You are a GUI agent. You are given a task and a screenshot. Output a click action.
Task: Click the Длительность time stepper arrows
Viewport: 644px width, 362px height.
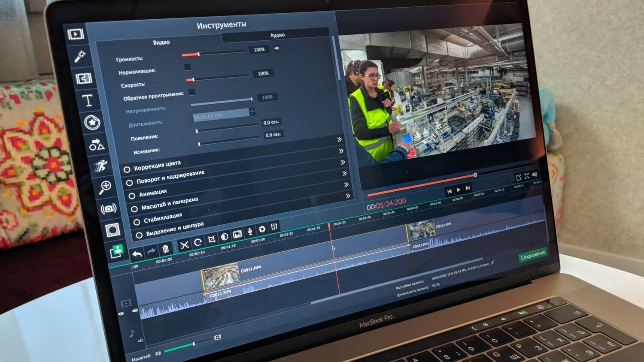[252, 112]
